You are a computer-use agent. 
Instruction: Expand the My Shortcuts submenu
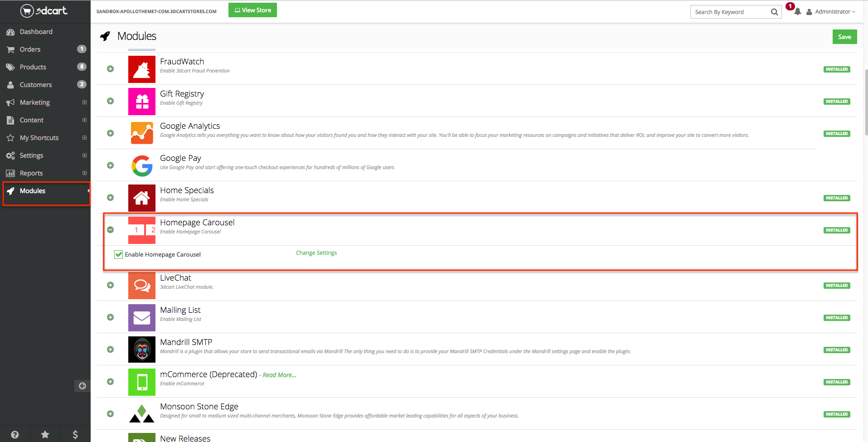[x=84, y=138]
